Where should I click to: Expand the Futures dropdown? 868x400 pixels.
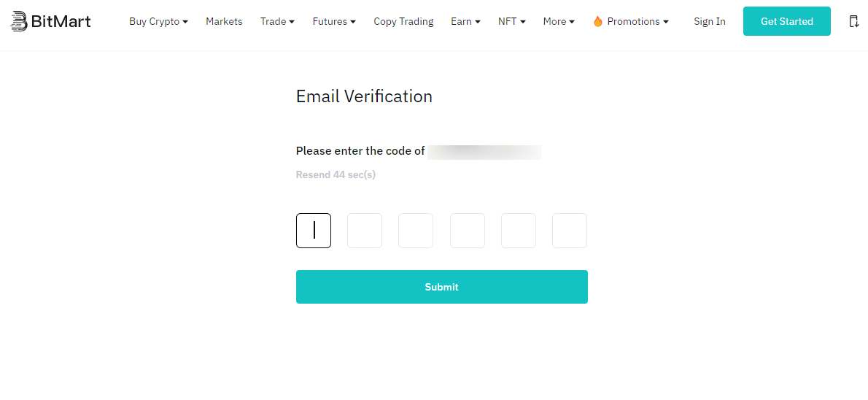click(x=334, y=21)
